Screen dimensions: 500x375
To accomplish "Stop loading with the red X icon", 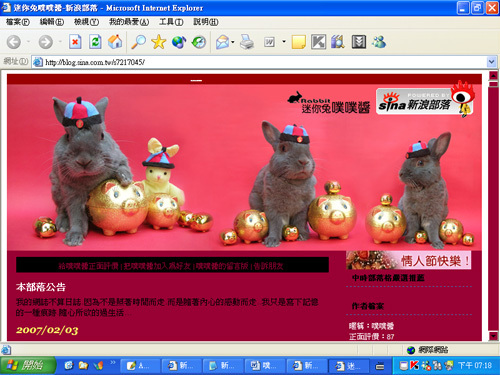I will [75, 42].
